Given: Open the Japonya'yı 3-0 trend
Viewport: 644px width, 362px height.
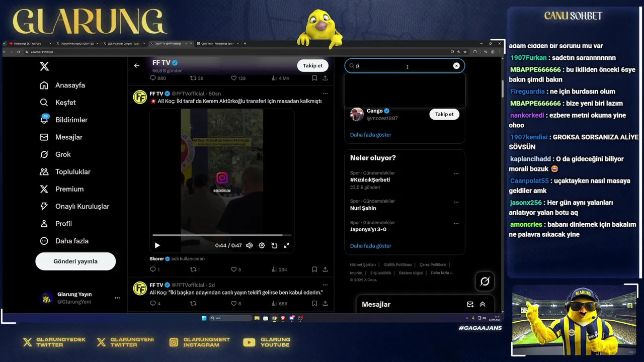Looking at the screenshot, I should pos(368,230).
